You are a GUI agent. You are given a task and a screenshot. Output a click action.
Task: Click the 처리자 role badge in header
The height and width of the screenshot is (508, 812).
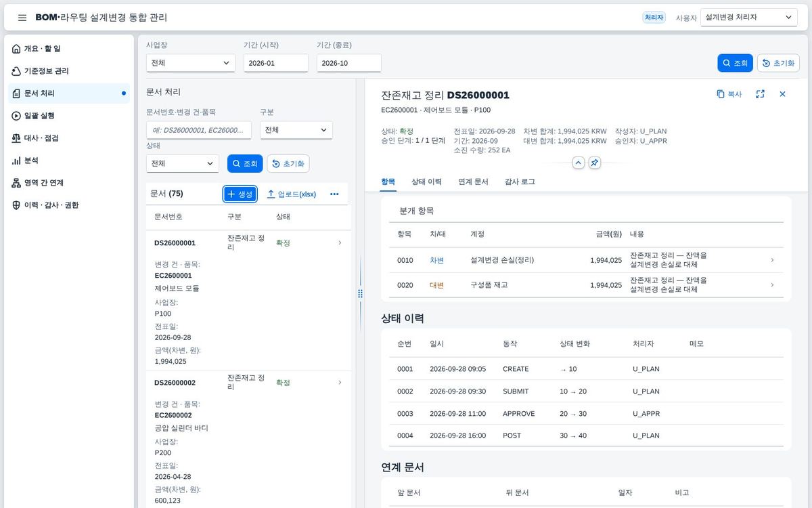click(654, 18)
